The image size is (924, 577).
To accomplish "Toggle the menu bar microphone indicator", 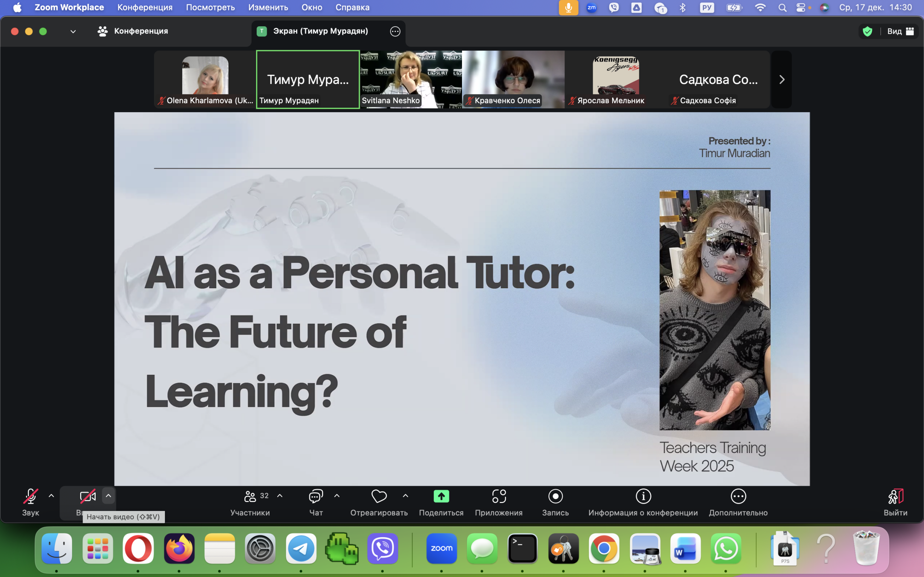I will 568,8.
